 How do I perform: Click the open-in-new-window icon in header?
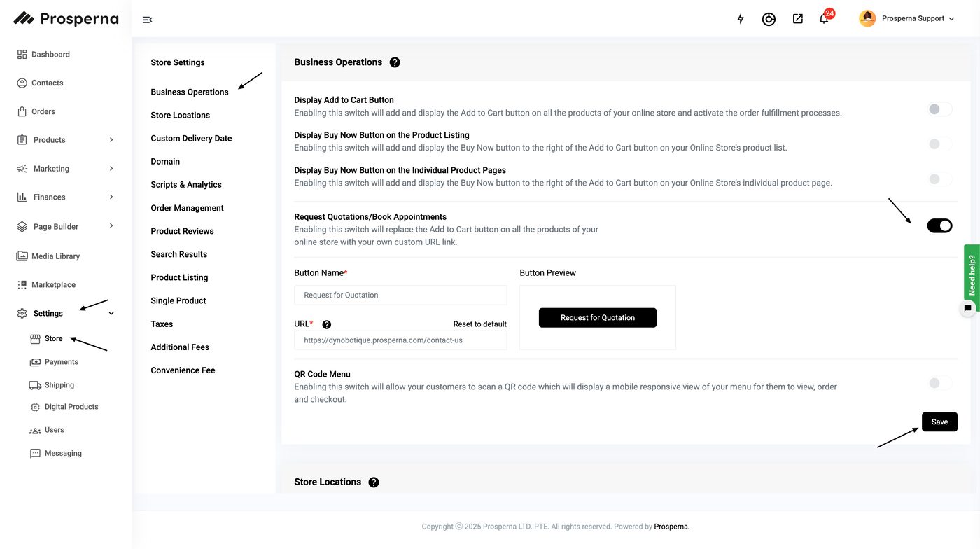tap(797, 19)
